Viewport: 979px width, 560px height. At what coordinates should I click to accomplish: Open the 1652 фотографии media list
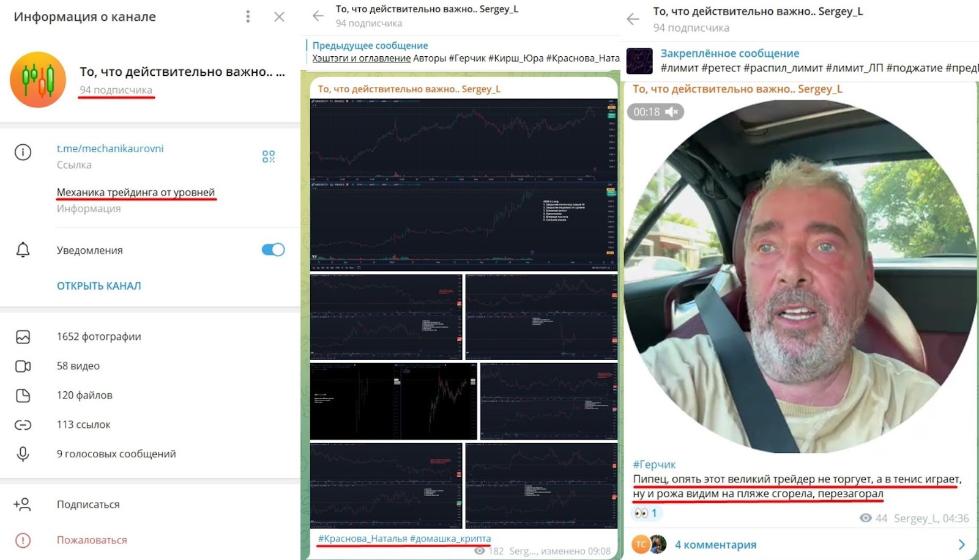(99, 336)
